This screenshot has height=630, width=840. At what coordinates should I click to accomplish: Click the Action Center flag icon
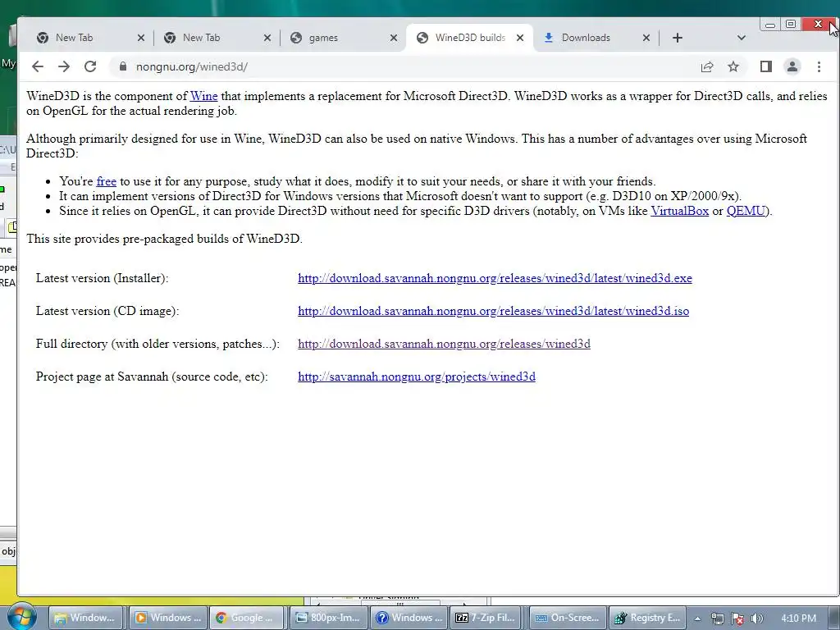(737, 619)
